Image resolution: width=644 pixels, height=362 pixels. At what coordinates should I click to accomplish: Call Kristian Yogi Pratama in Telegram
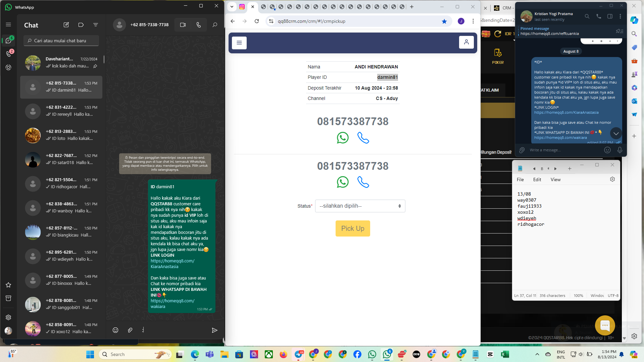(599, 16)
